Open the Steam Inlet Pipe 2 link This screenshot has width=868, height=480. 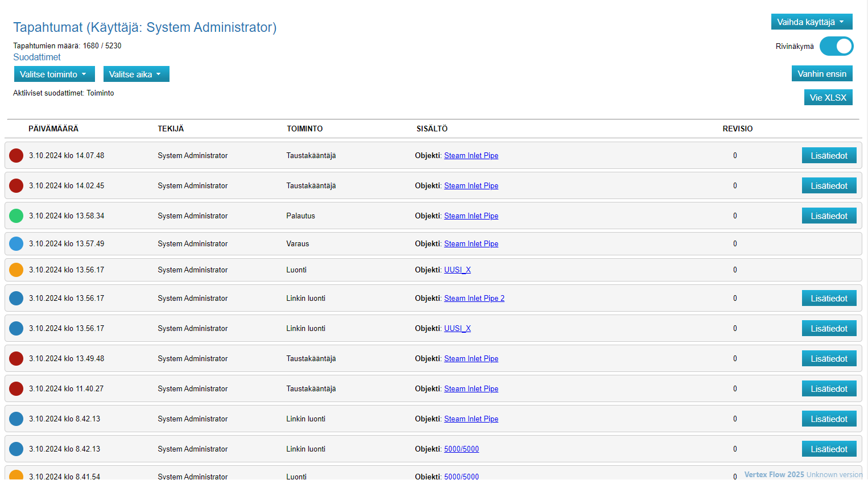[474, 298]
